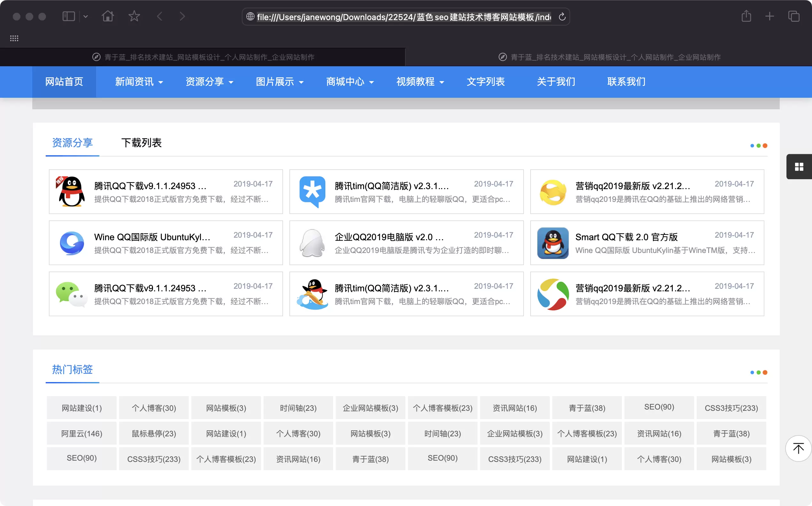The image size is (812, 506).
Task: Switch to the first 青于蓝 browser tab
Action: (x=203, y=57)
